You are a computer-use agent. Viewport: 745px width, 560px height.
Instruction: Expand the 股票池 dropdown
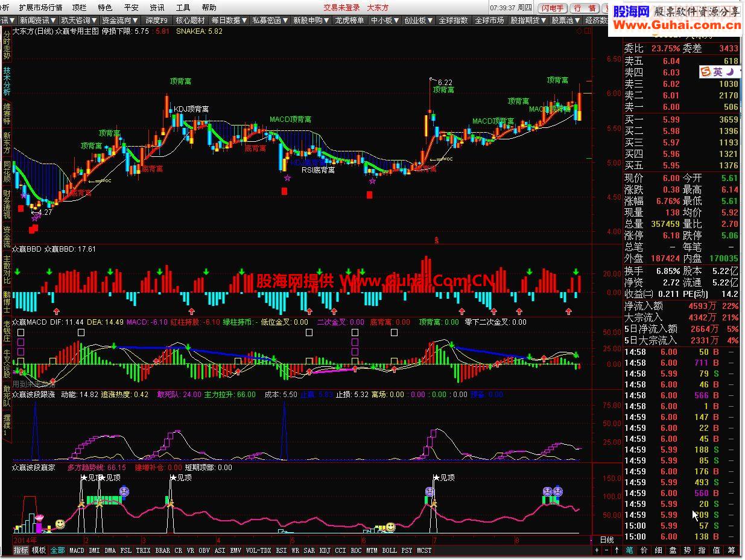pos(566,21)
